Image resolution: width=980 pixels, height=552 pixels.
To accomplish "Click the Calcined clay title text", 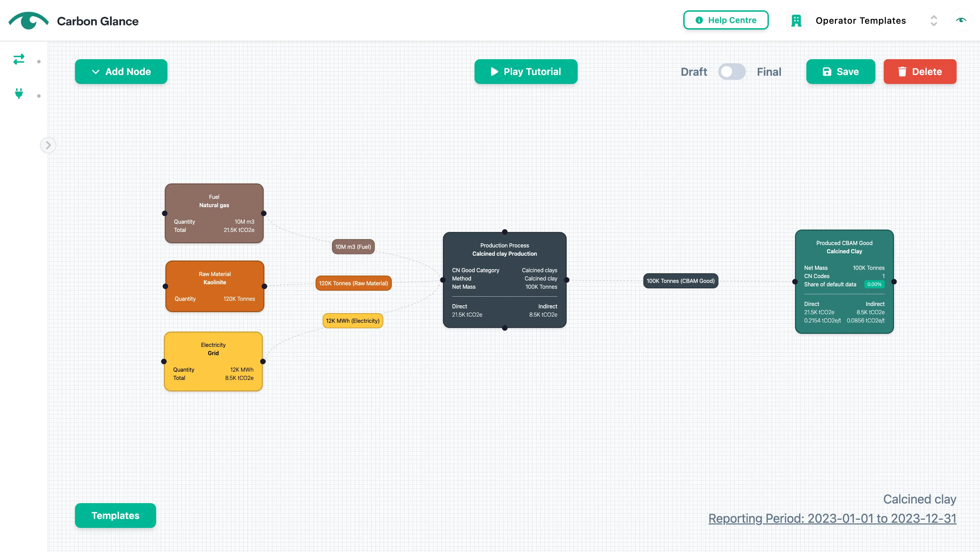I will point(919,499).
